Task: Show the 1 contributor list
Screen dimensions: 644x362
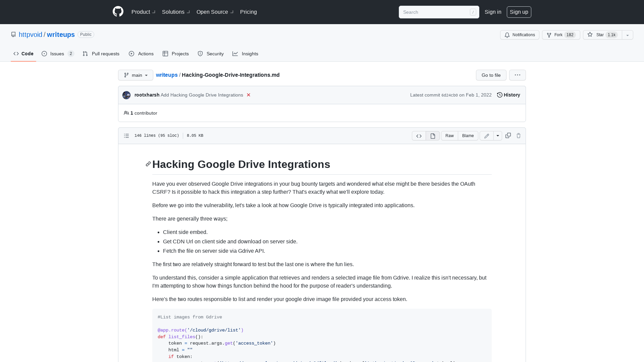Action: tap(141, 113)
